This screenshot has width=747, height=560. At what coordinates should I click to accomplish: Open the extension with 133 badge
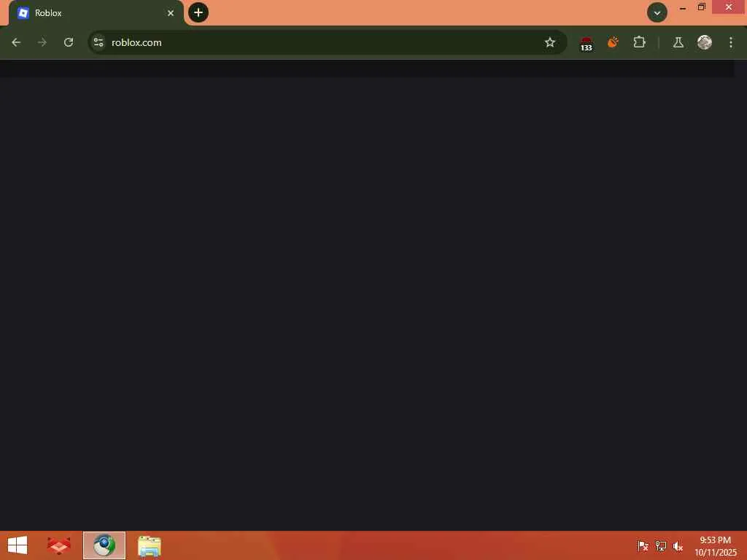click(x=587, y=43)
